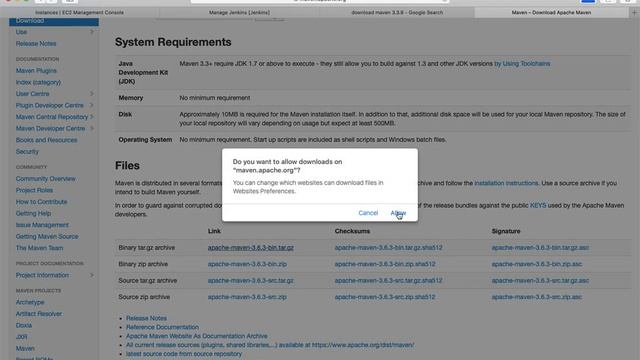Open Books and Resources link
640x360 pixels.
pos(46,140)
